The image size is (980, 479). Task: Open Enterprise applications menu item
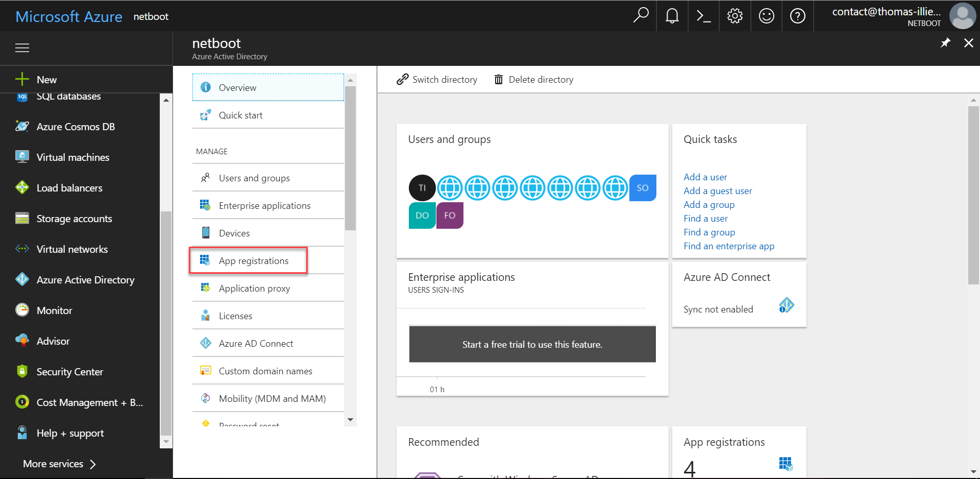[x=268, y=205]
